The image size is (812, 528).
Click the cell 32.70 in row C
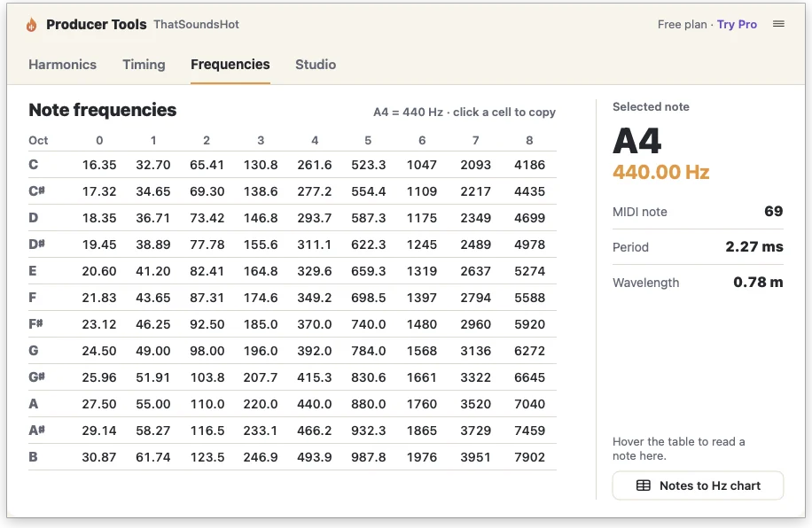[x=152, y=165]
